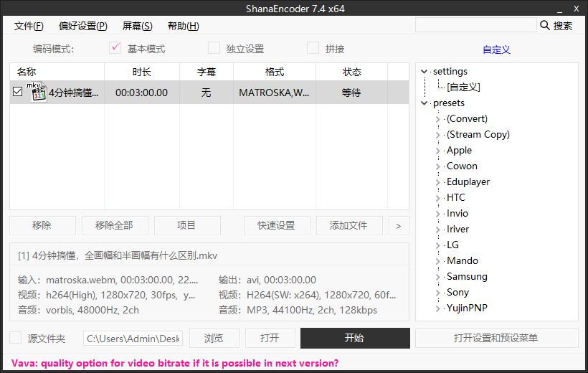The width and height of the screenshot is (588, 373).
Task: Click the 名称 column header
Action: click(57, 72)
